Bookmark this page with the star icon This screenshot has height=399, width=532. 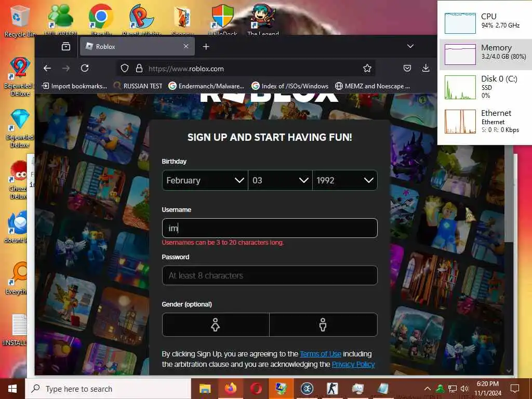tap(367, 69)
